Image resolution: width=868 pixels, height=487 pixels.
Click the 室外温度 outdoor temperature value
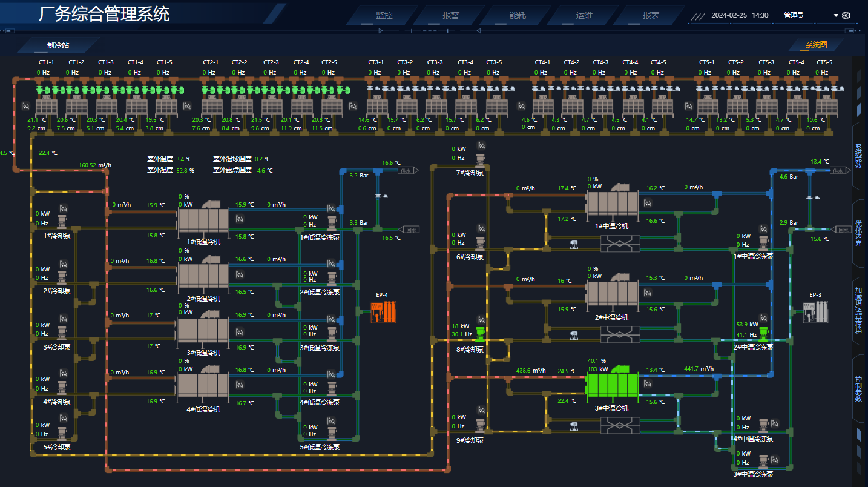(x=180, y=159)
